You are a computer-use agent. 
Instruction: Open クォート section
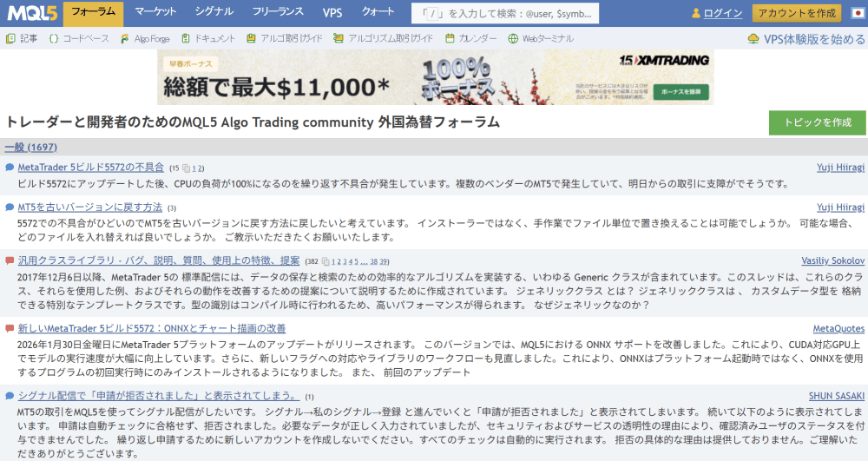(x=378, y=12)
